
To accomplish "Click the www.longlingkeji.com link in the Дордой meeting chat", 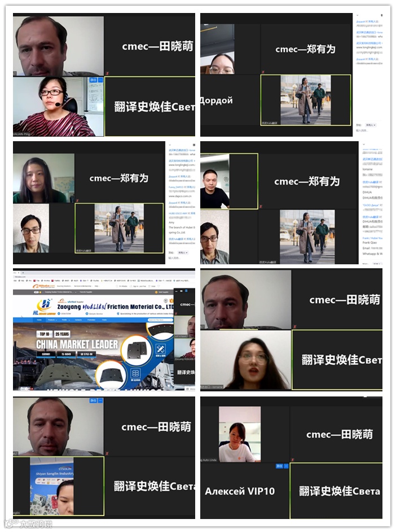I will point(369,47).
